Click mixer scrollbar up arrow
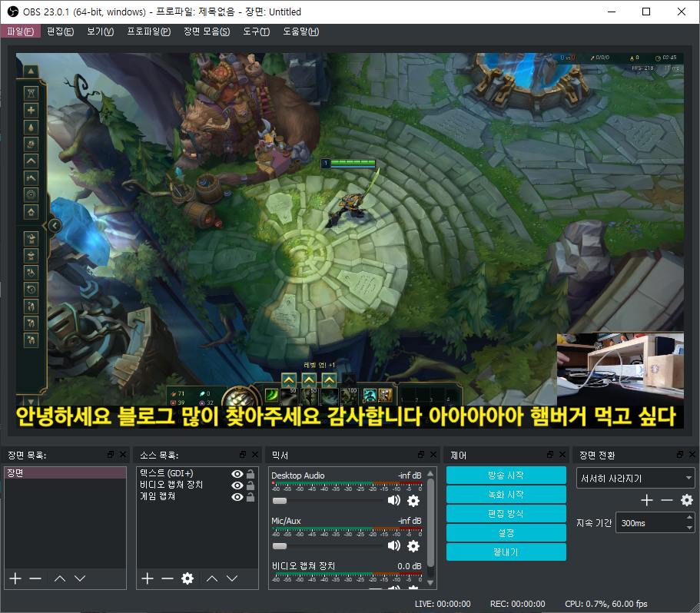 [x=430, y=473]
